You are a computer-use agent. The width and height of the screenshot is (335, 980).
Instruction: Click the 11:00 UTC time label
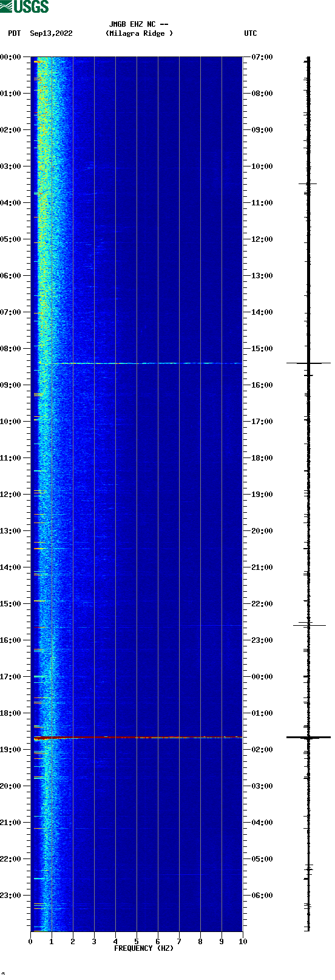pyautogui.click(x=262, y=203)
